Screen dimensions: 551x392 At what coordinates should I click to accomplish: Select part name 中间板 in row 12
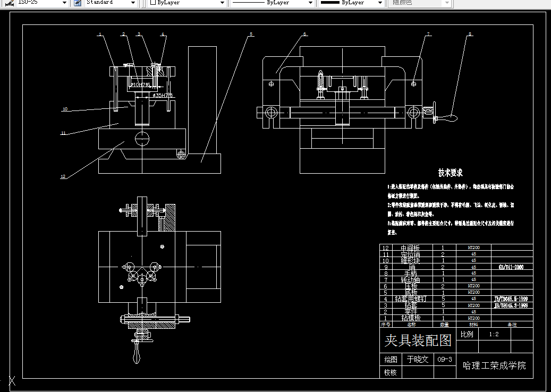(x=410, y=248)
